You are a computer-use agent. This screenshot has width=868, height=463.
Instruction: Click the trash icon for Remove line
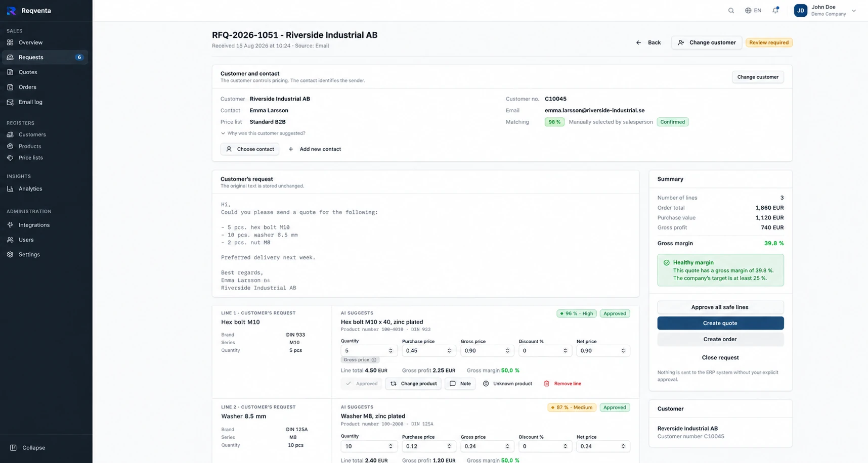click(546, 384)
